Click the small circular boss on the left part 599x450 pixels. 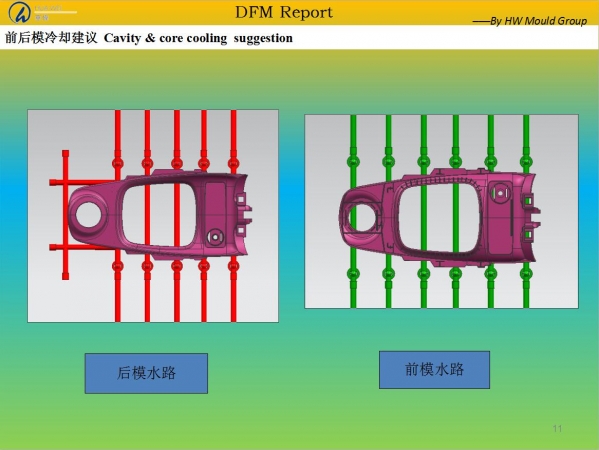pyautogui.click(x=215, y=237)
